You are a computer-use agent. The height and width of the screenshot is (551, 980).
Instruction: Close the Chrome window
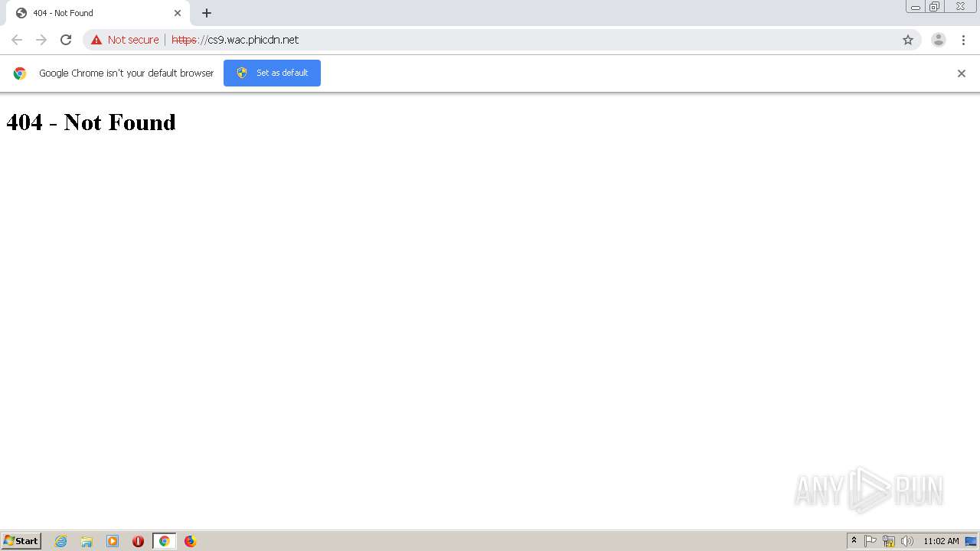tap(960, 7)
